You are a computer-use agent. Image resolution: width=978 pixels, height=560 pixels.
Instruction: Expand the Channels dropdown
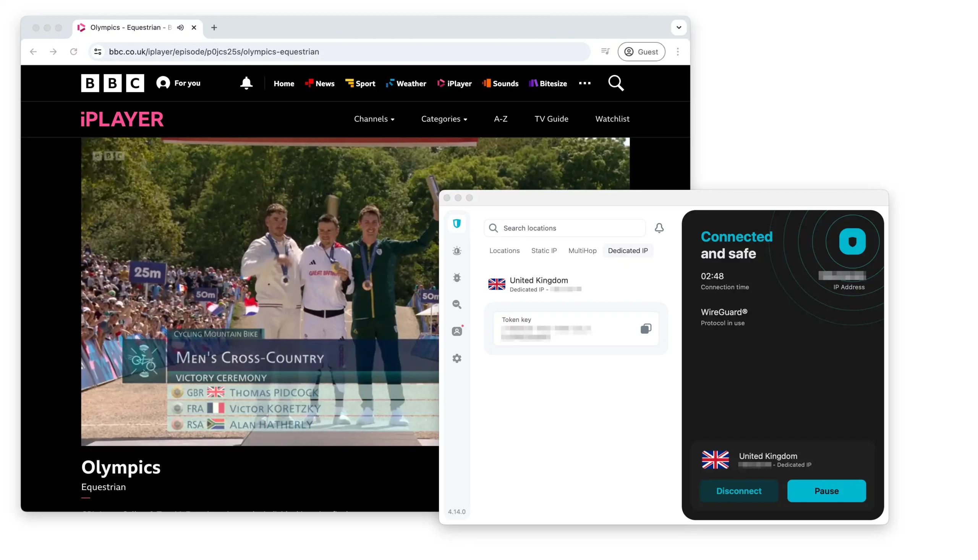(x=374, y=119)
